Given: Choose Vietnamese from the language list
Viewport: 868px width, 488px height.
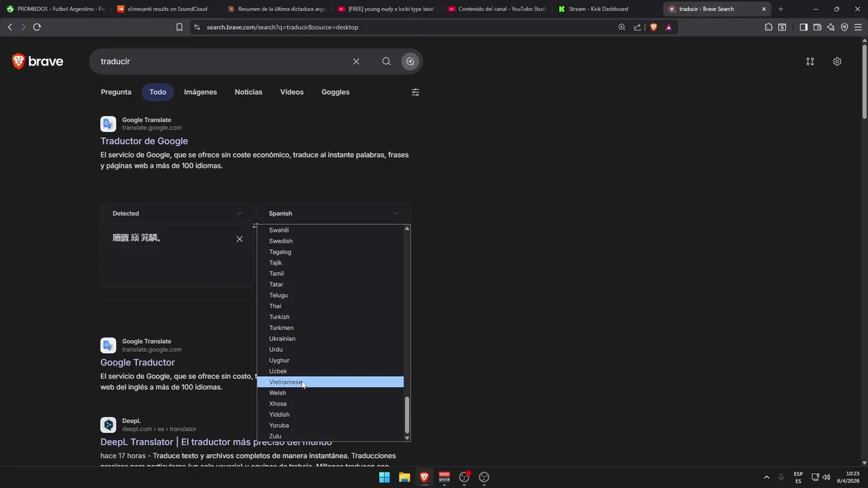Looking at the screenshot, I should [330, 382].
